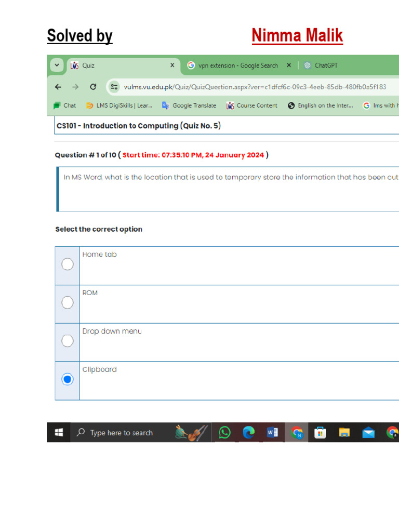Open Microsoft Word from taskbar

pos(272,433)
